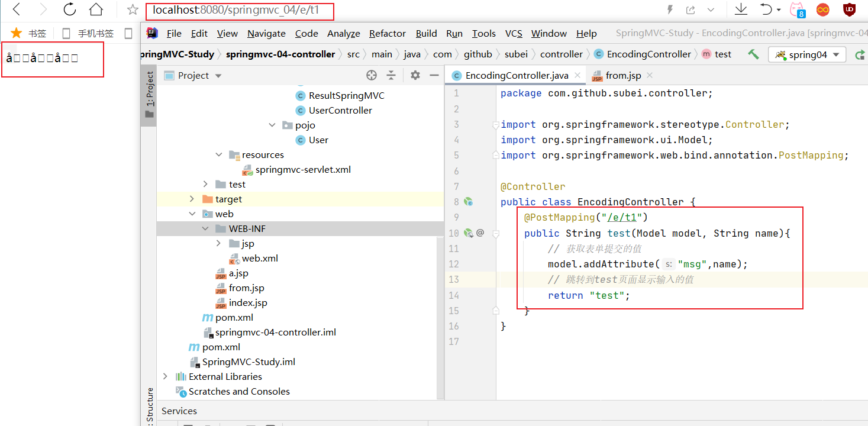The width and height of the screenshot is (868, 426).
Task: Expand the jsp folder under WEB-INF
Action: (219, 244)
